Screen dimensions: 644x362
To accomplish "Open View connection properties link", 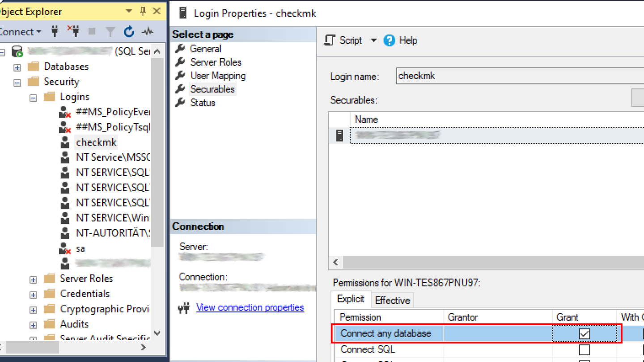I will [x=250, y=307].
